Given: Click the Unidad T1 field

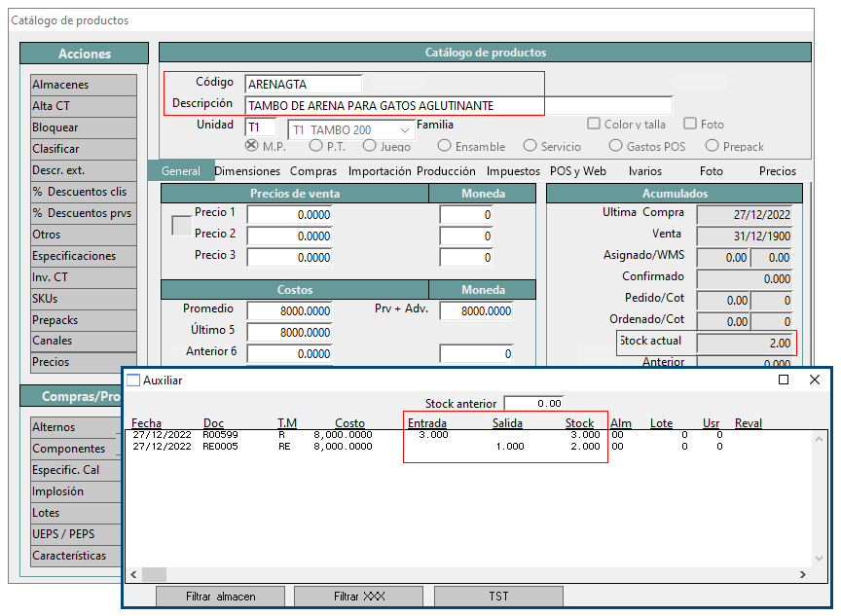Looking at the screenshot, I should 261,127.
